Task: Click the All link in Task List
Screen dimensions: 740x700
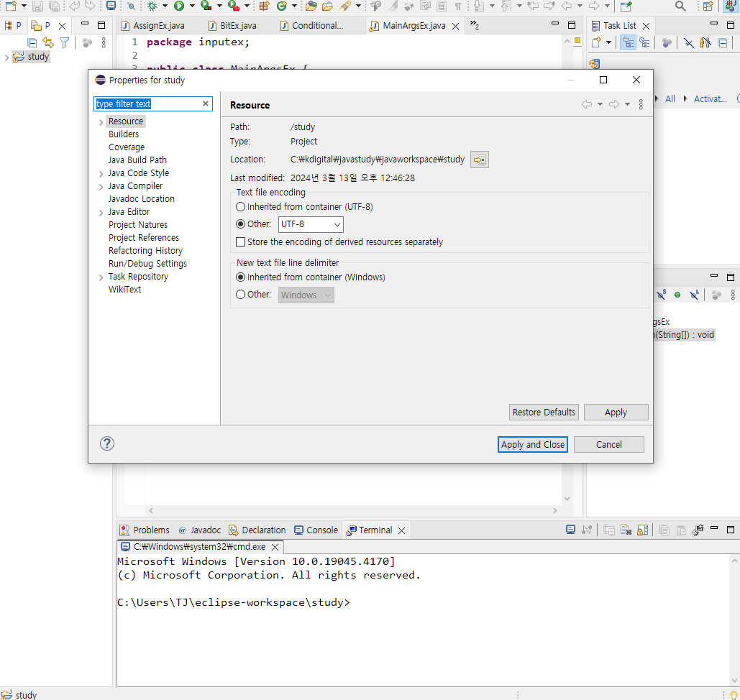Action: pos(670,98)
